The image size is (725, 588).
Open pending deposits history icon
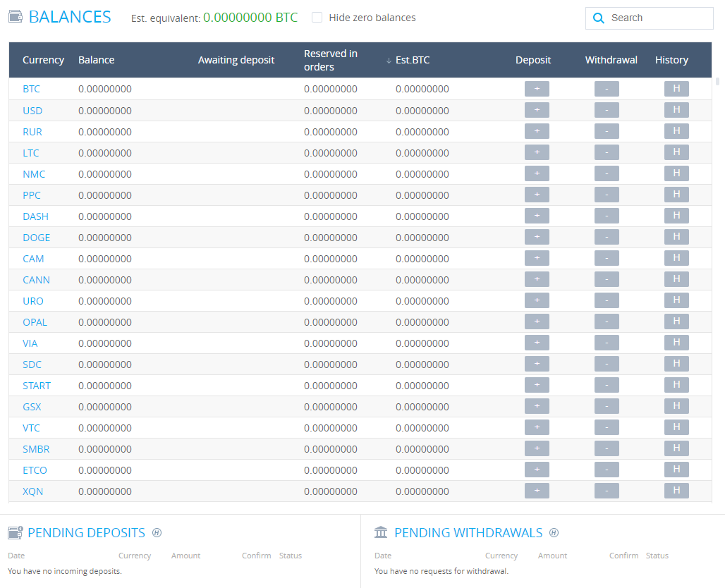(x=157, y=533)
